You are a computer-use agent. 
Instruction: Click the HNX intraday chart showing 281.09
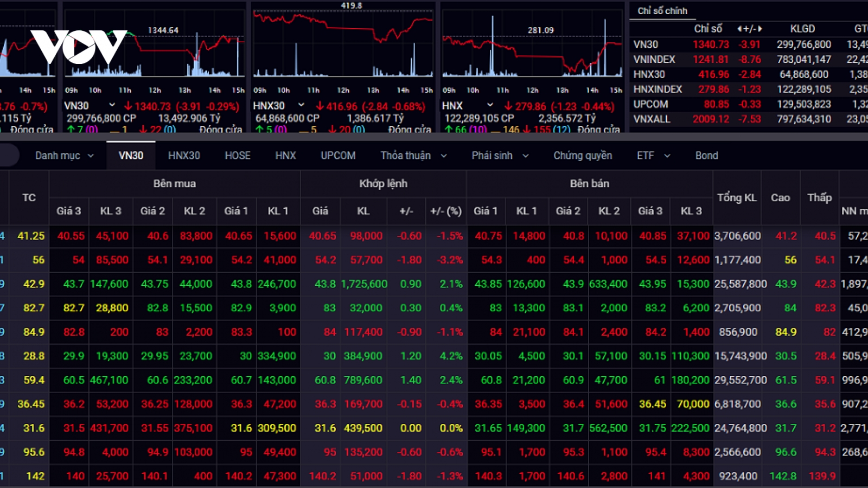click(533, 49)
